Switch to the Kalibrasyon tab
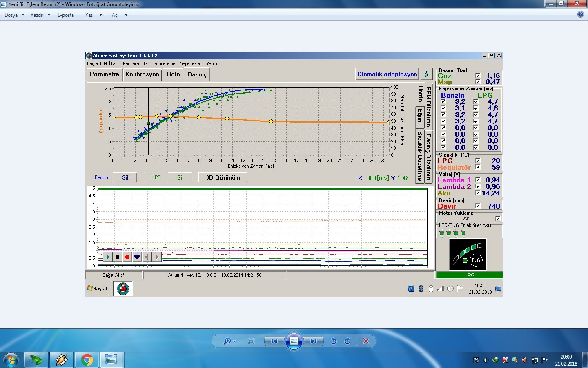The image size is (588, 368). [143, 74]
